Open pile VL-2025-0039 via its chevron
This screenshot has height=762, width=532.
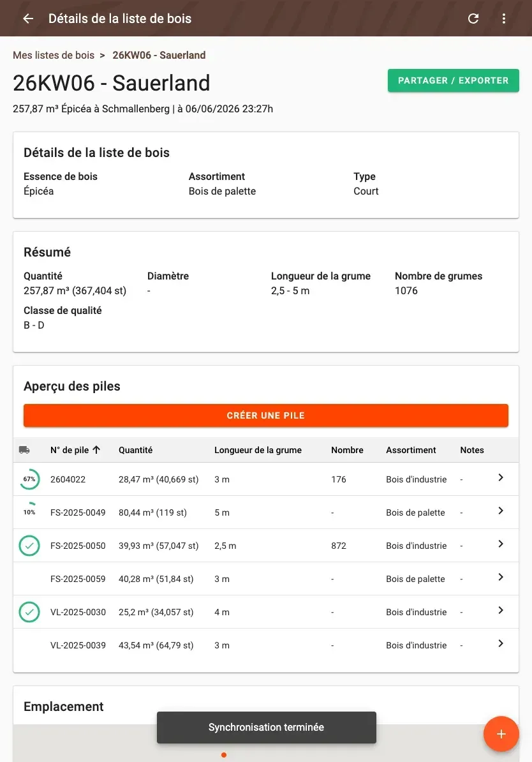500,643
